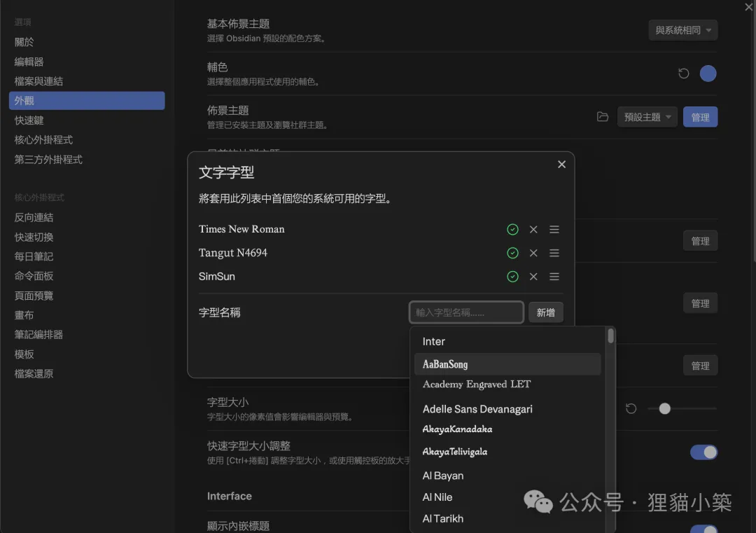Click into the 輸入字型名稱 text field
756x533 pixels.
(x=466, y=312)
